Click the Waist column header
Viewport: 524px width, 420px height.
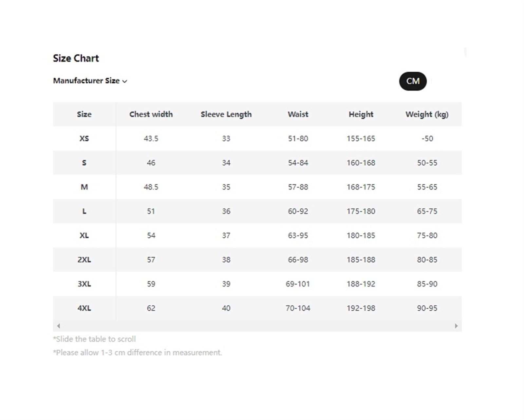click(x=298, y=114)
